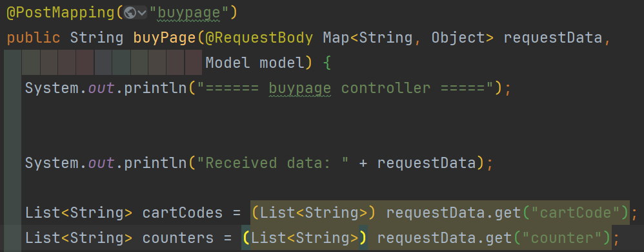
Task: Click the opening curly brace after model
Action: (x=327, y=63)
